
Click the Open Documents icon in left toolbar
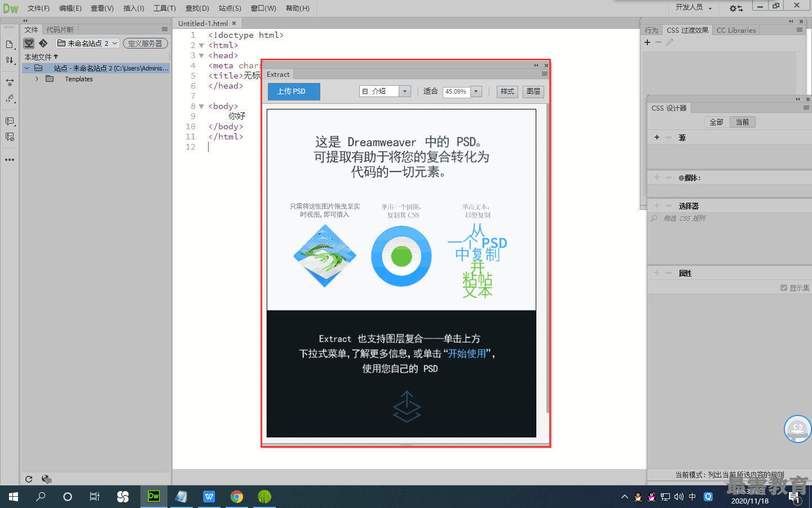pos(10,45)
